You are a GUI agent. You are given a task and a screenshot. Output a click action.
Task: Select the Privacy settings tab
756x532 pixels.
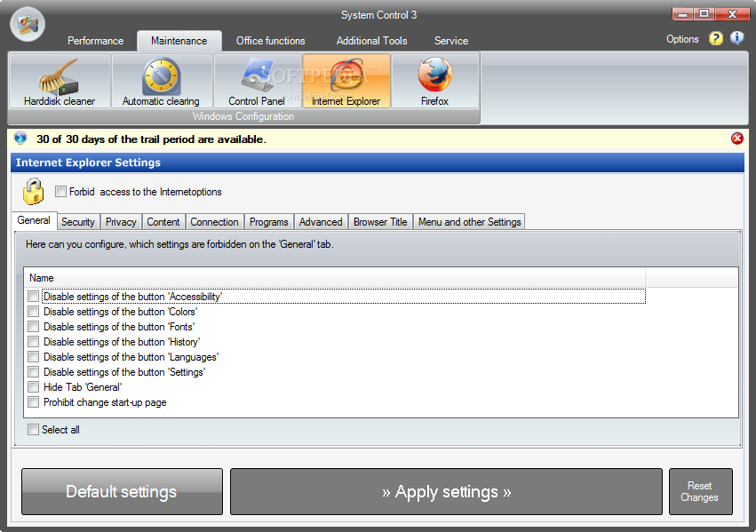coord(121,222)
